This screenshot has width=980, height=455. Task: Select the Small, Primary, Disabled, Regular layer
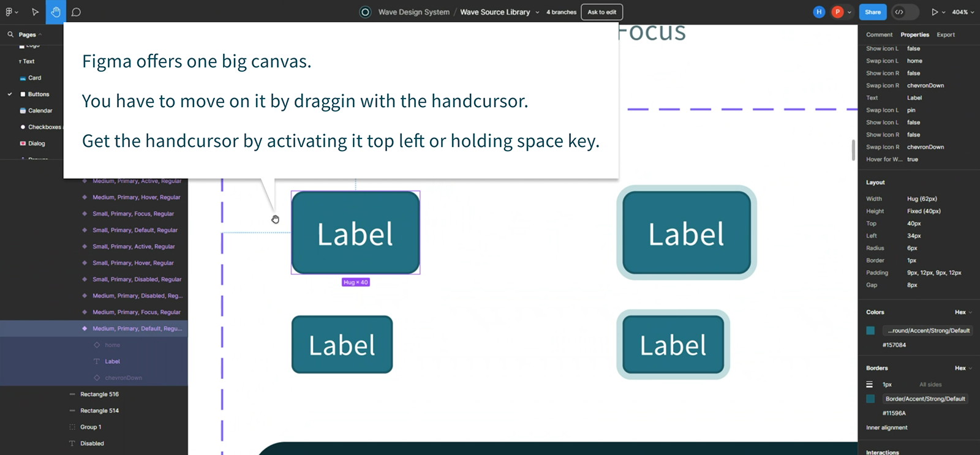pyautogui.click(x=137, y=279)
